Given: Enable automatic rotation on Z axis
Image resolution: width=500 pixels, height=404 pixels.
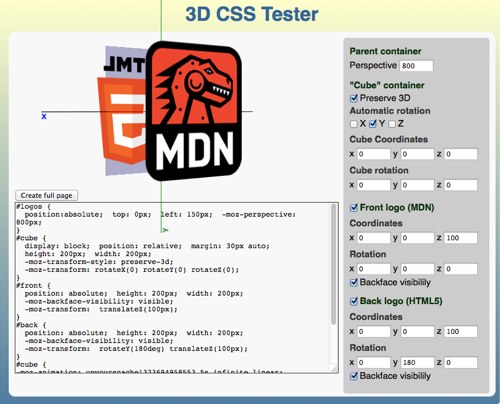Looking at the screenshot, I should click(392, 124).
